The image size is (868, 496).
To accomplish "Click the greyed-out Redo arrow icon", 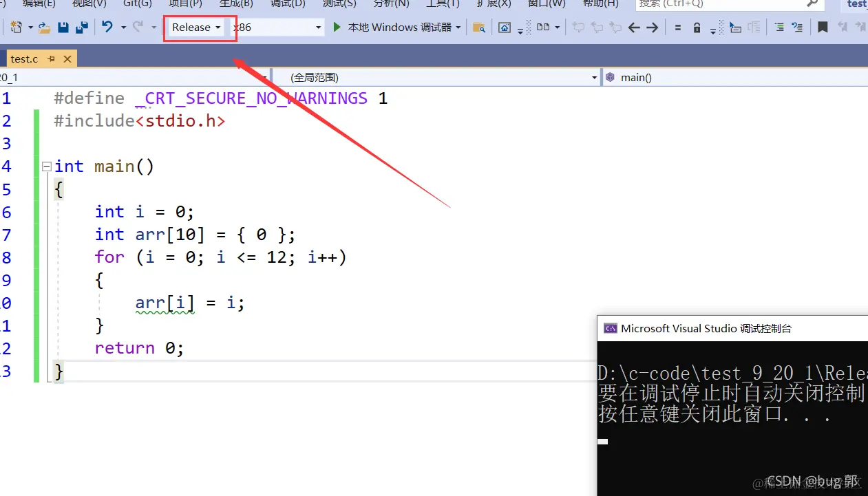I will coord(138,27).
